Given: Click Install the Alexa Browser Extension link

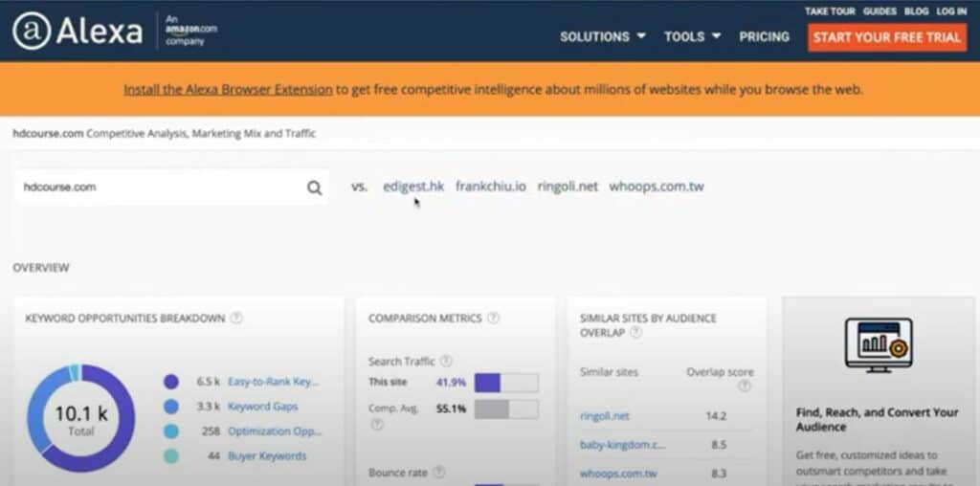Looking at the screenshot, I should (x=228, y=89).
